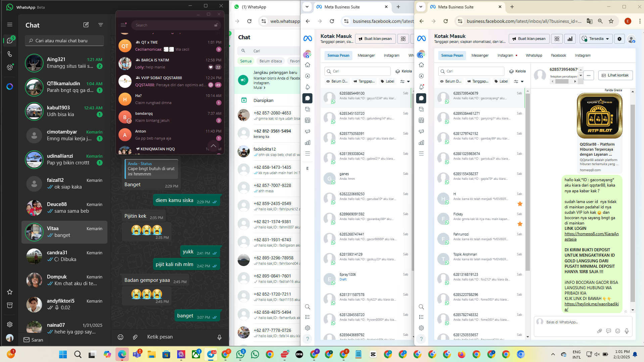Open Starred messages in WhatsApp Beta sidebar

10,292
